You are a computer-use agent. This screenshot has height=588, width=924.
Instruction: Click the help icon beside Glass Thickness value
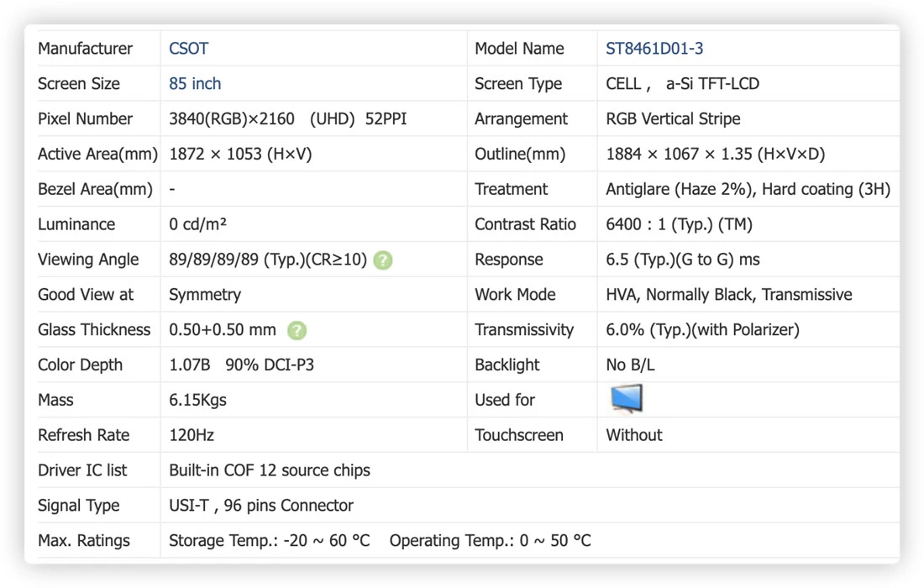pyautogui.click(x=297, y=330)
